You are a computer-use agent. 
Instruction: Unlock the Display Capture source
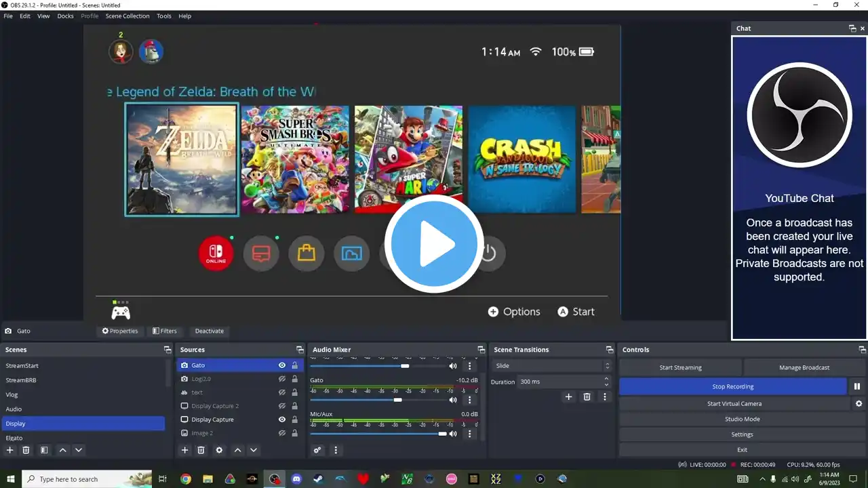click(294, 420)
